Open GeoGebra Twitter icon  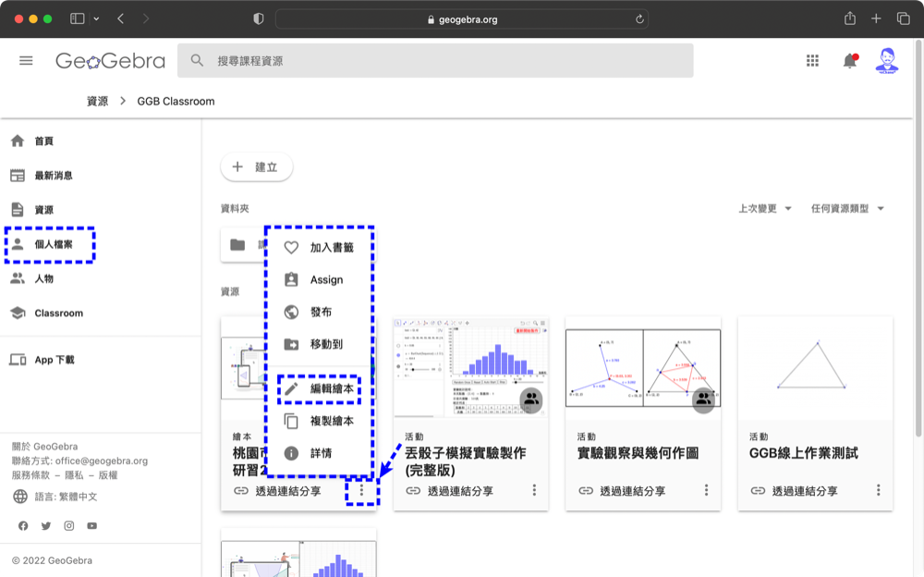[46, 525]
